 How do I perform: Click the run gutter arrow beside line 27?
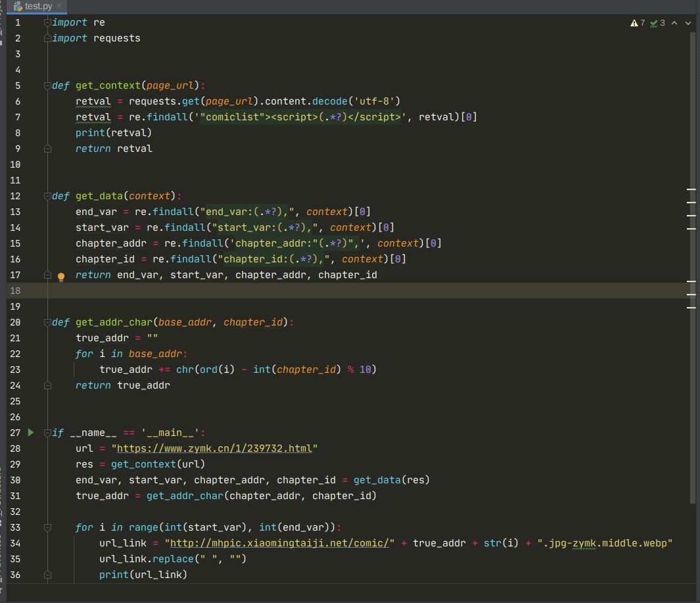[x=30, y=433]
